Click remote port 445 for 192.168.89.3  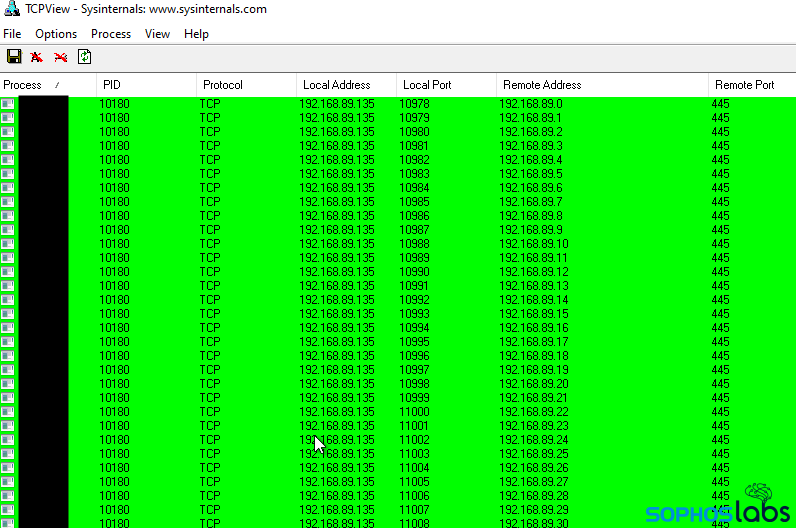click(x=720, y=146)
